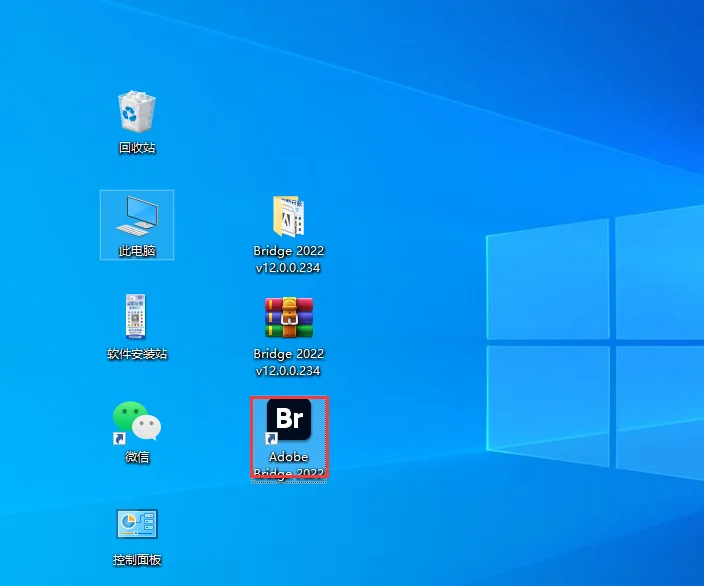This screenshot has height=586, width=704.
Task: Click the 回收站 text label
Action: (137, 148)
